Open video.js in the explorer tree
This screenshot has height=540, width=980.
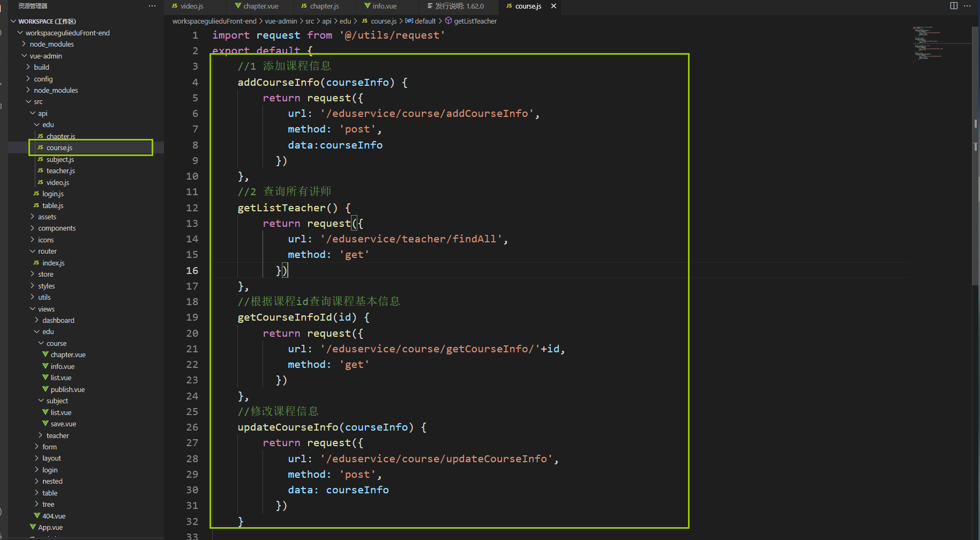(x=57, y=182)
